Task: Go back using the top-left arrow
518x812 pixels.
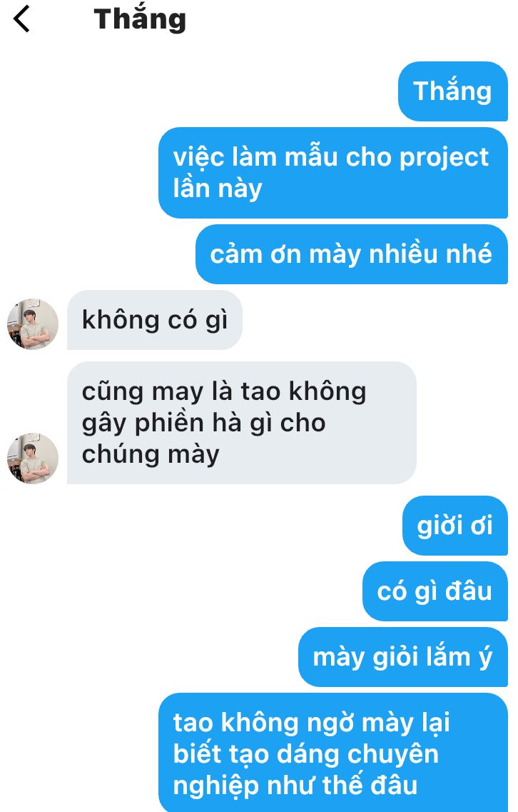Action: click(x=21, y=19)
